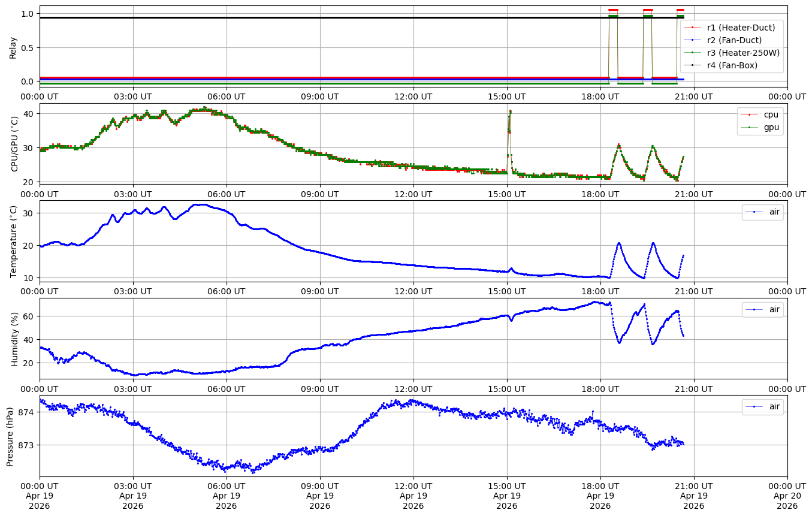This screenshot has height=516, width=812.
Task: Select the Temperature (°C) axis label
Action: click(14, 241)
